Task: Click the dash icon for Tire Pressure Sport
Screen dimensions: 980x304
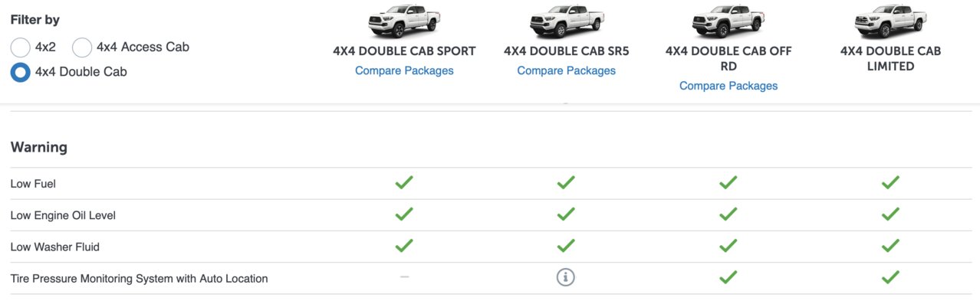Action: tap(404, 277)
